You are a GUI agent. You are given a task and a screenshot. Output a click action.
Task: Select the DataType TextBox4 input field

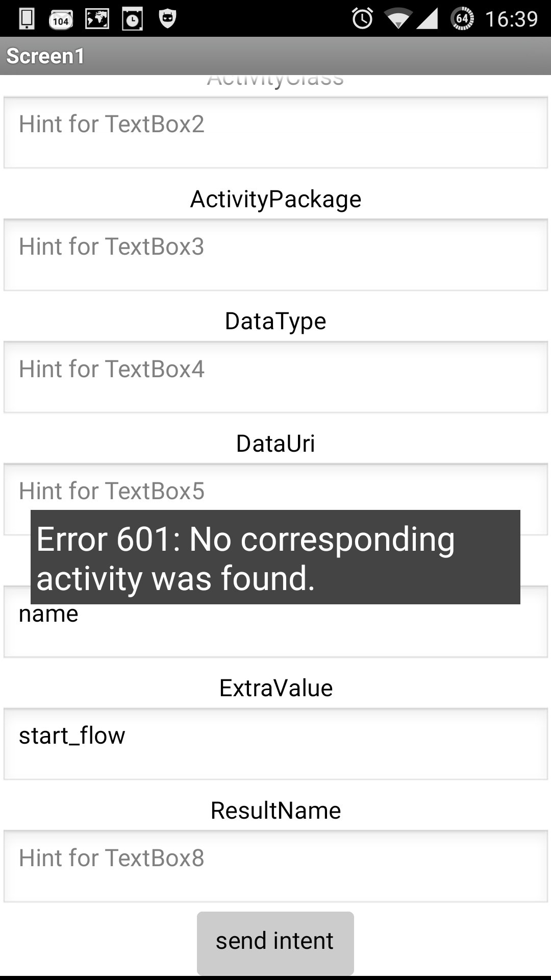[x=275, y=377]
